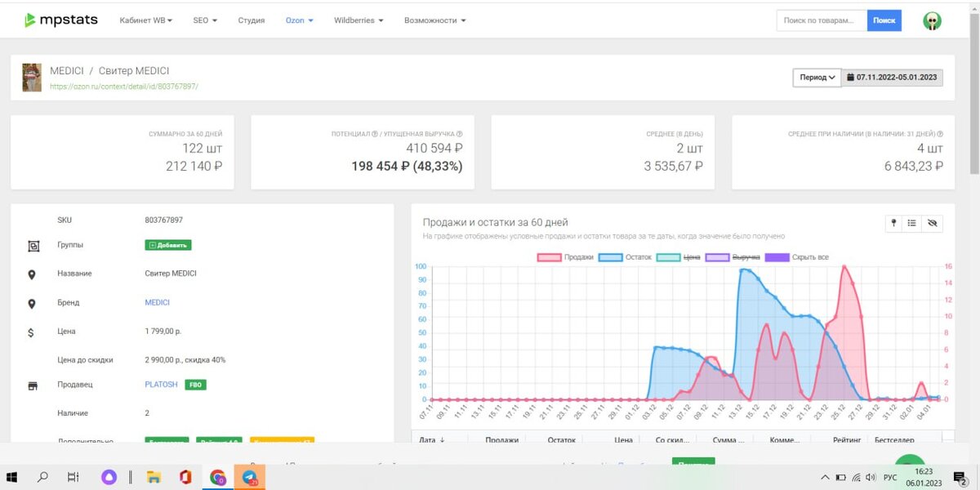
Task: Click the Telegram icon in taskbar
Action: [x=249, y=477]
